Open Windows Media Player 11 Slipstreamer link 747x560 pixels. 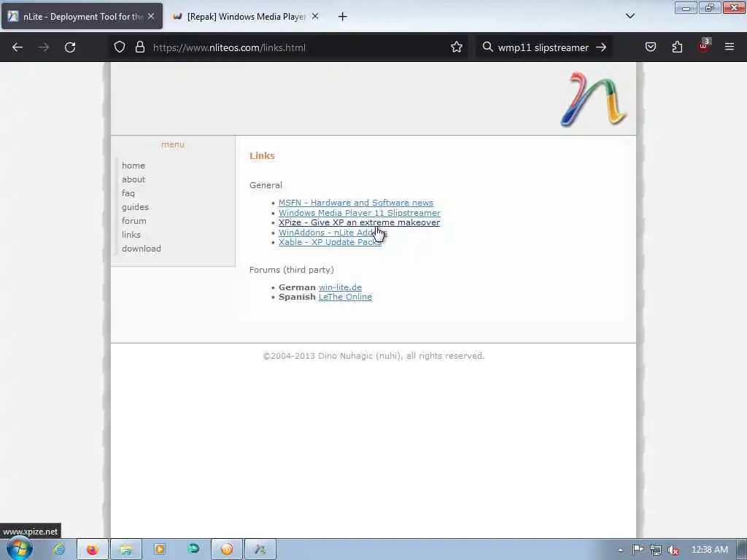360,212
